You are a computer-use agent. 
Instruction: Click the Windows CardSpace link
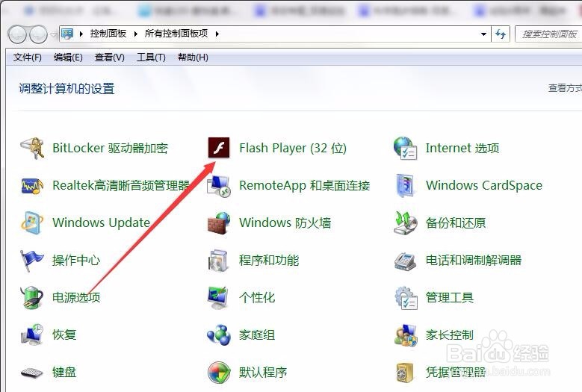(484, 185)
